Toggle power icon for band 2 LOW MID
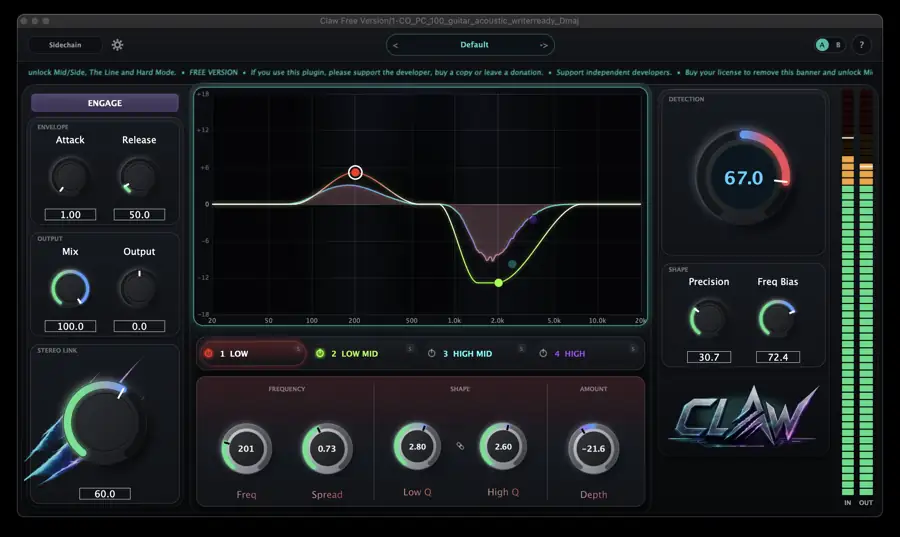900x537 pixels. point(320,353)
